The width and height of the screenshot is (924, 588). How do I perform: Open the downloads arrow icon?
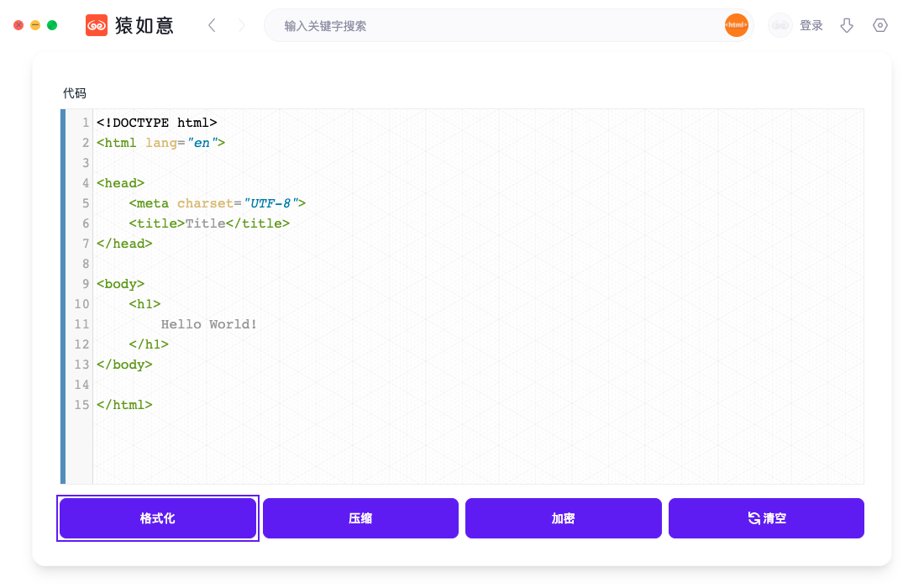click(847, 26)
